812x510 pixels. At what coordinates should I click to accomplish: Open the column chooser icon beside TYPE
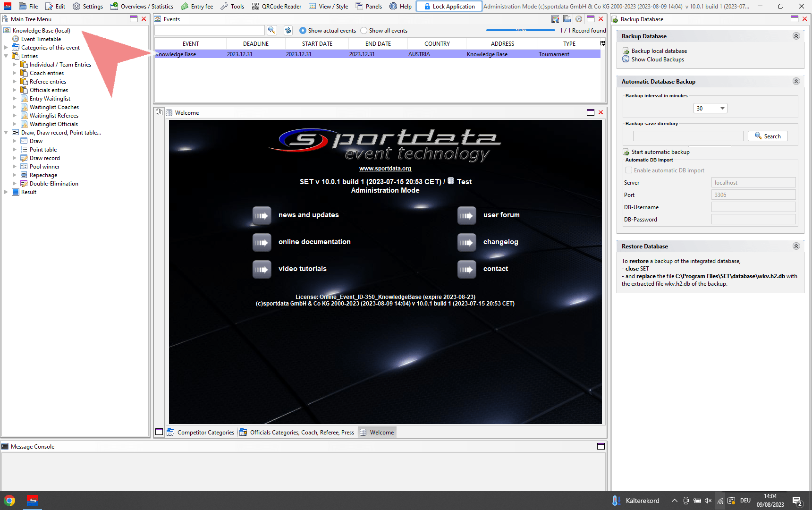tap(602, 43)
